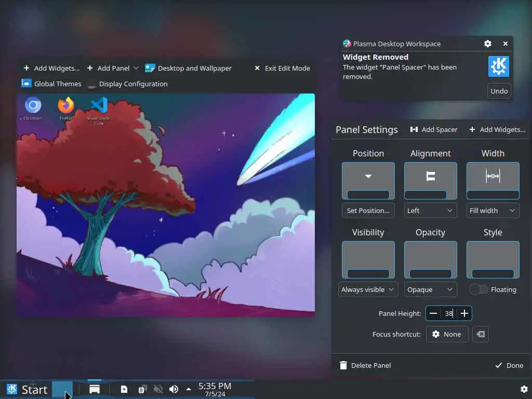Click the Panel Height value field
The height and width of the screenshot is (399, 532).
[x=449, y=313]
